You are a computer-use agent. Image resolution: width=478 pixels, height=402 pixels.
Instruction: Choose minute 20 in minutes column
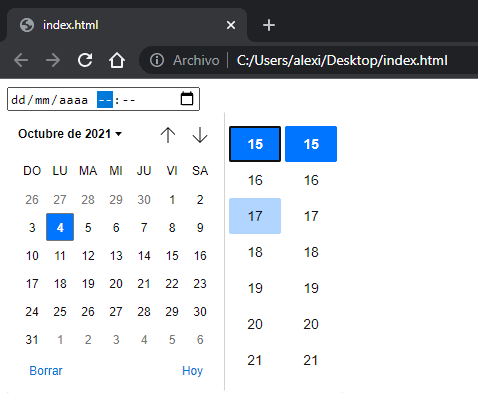pos(311,324)
